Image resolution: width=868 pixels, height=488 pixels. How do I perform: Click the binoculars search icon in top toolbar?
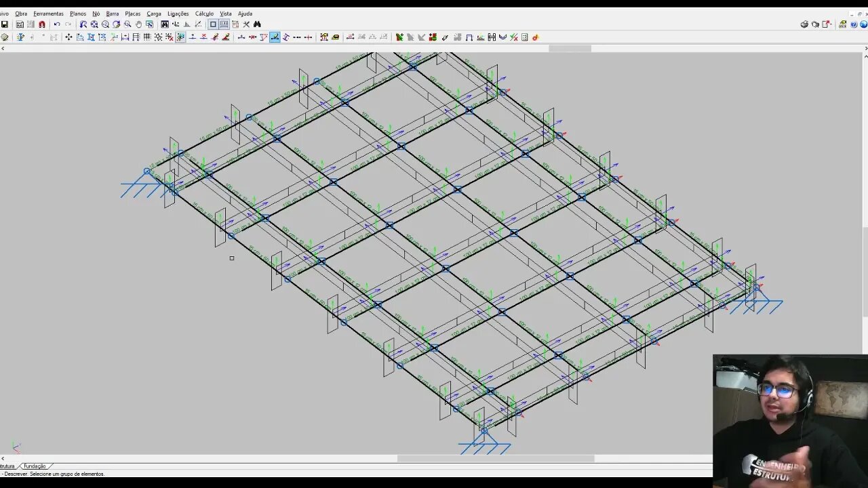(x=257, y=24)
